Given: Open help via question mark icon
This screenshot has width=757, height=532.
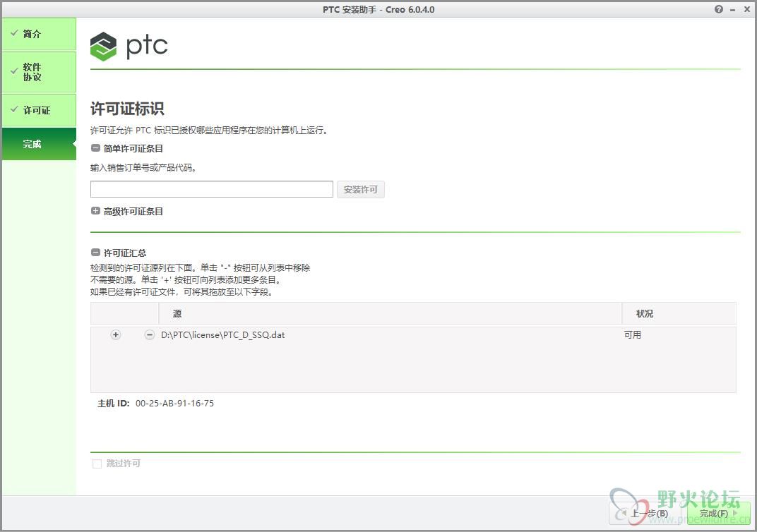Looking at the screenshot, I should 719,9.
